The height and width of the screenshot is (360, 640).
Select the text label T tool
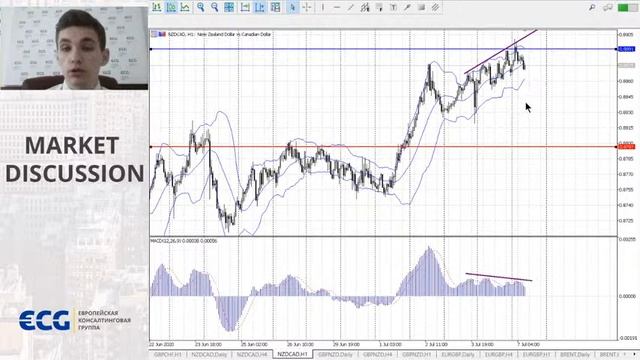pyautogui.click(x=393, y=7)
